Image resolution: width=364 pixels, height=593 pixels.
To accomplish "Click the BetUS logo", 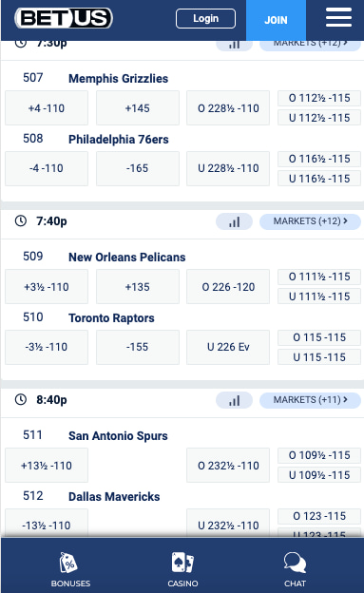I will coord(64,18).
